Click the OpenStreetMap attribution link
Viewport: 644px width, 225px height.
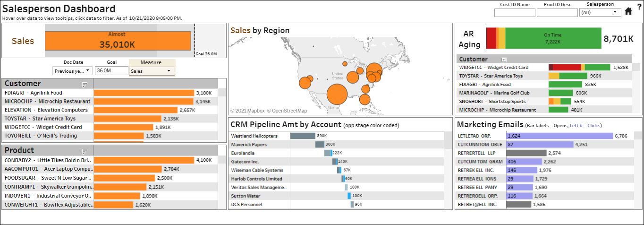tap(287, 111)
